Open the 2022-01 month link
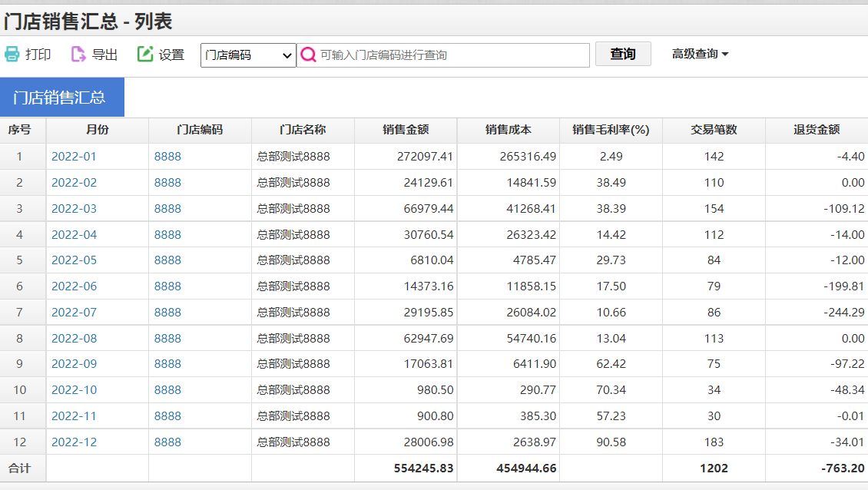Image resolution: width=868 pixels, height=490 pixels. click(x=75, y=157)
